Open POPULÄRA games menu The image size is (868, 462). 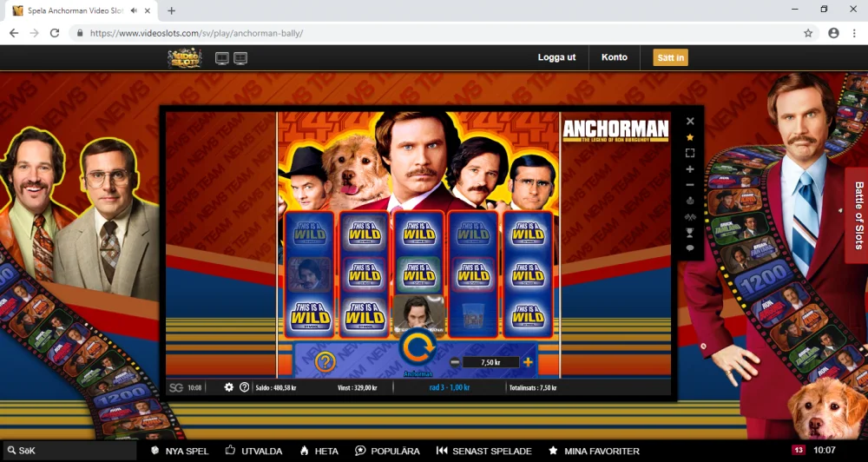click(x=387, y=451)
